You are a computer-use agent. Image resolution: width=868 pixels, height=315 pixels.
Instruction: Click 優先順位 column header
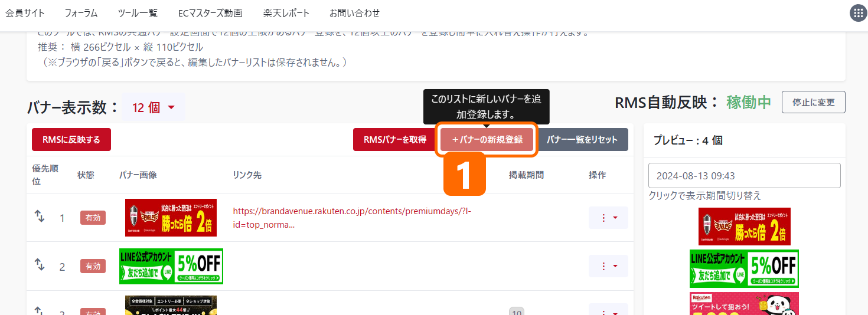tap(45, 175)
